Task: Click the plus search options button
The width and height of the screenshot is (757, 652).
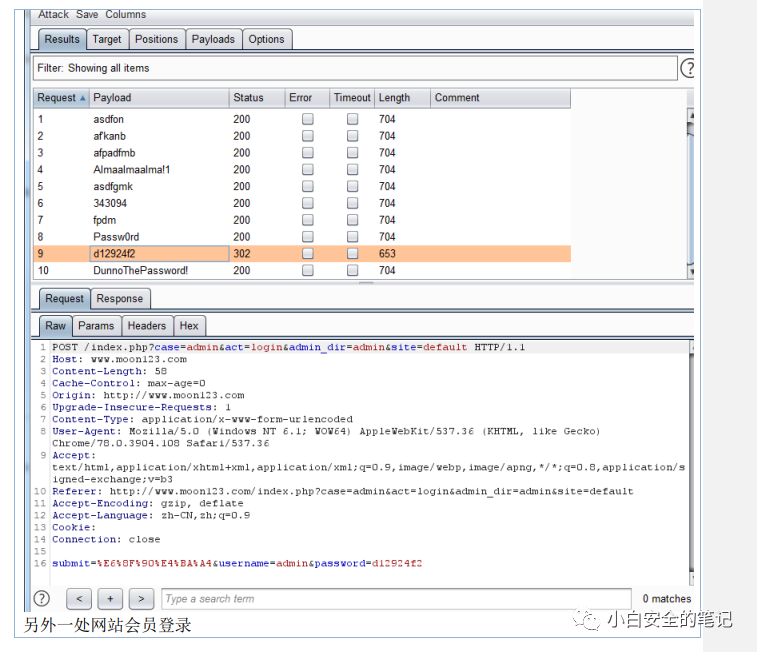Action: (x=110, y=599)
